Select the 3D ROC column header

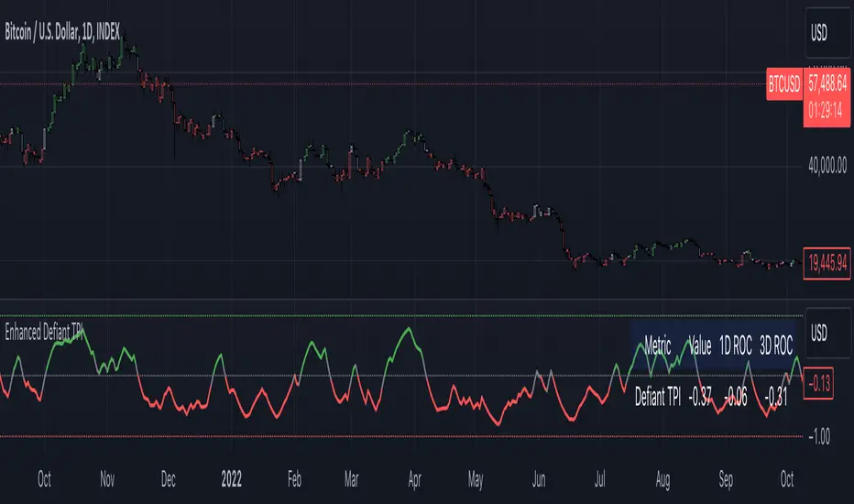point(777,347)
